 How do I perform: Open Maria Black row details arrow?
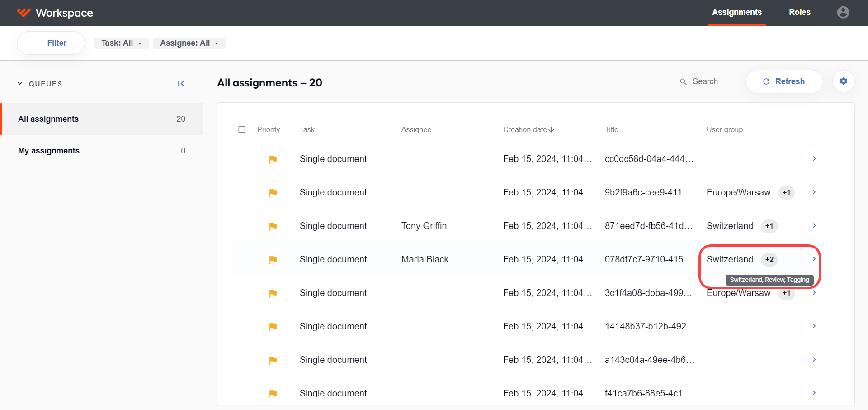(814, 259)
